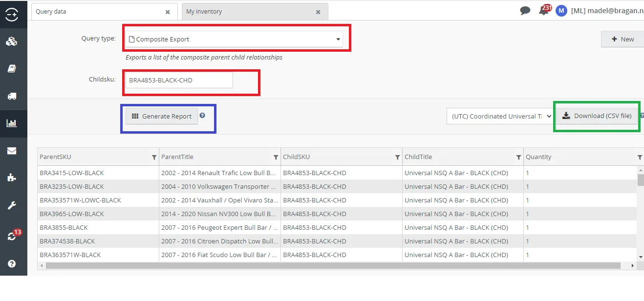Click the horizontal scrollbar right arrow
Screen dimensions: 644x301
coord(632,266)
